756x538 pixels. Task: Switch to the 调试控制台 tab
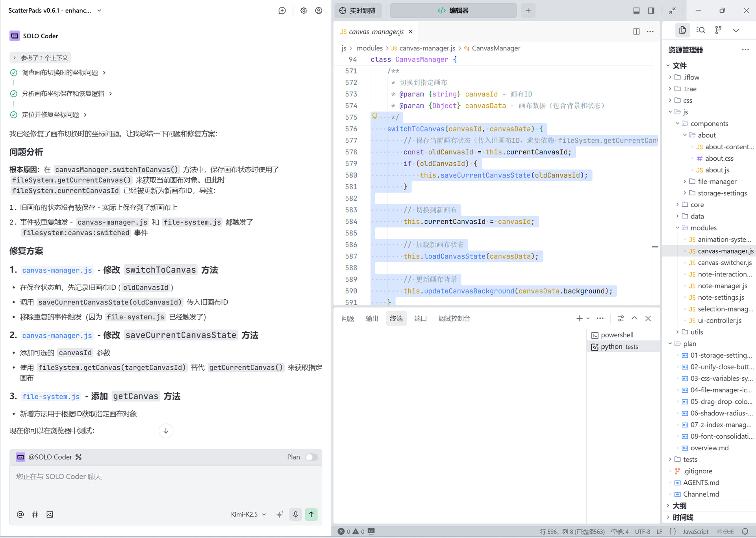point(454,318)
